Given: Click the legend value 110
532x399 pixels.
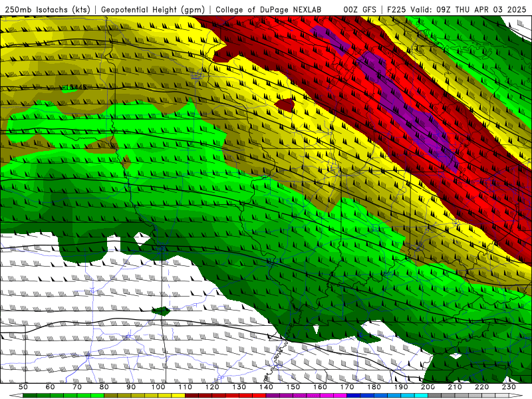Looking at the screenshot, I should click(x=186, y=387).
